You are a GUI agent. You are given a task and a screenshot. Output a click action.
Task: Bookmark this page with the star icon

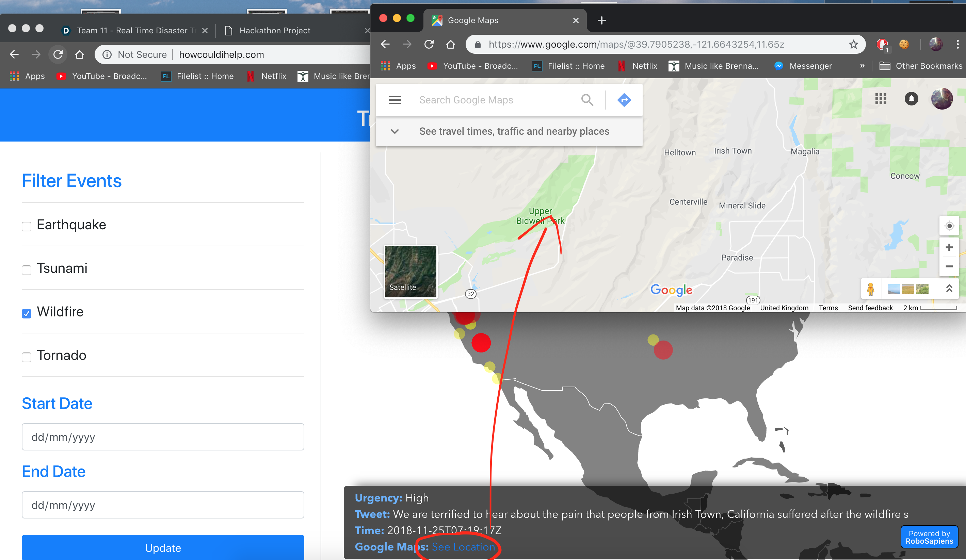click(853, 45)
